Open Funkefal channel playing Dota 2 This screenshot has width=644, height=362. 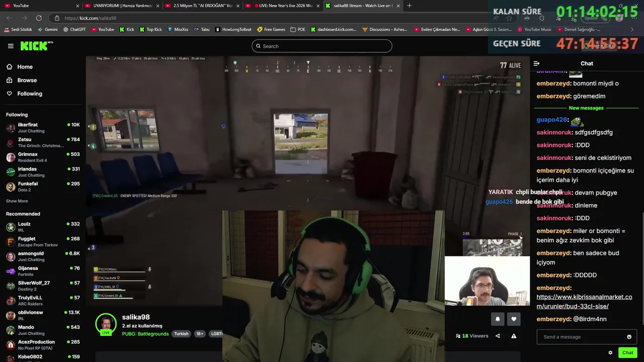(x=43, y=187)
